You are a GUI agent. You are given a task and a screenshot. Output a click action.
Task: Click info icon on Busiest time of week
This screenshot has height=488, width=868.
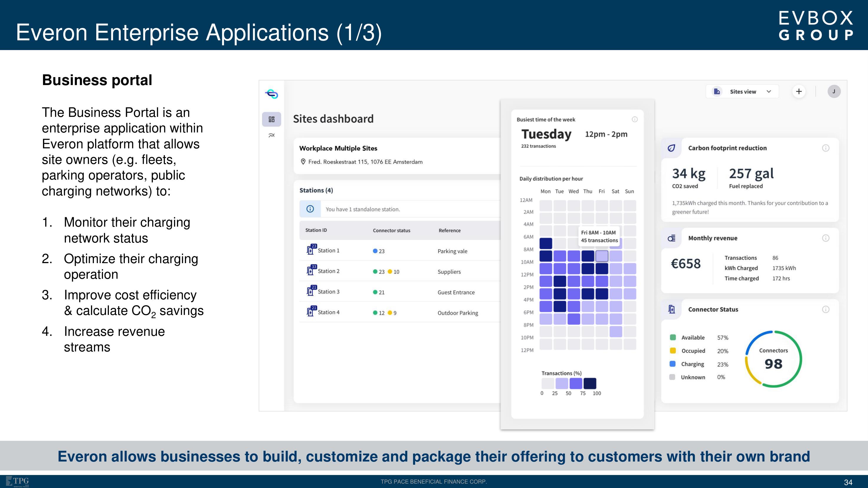635,119
